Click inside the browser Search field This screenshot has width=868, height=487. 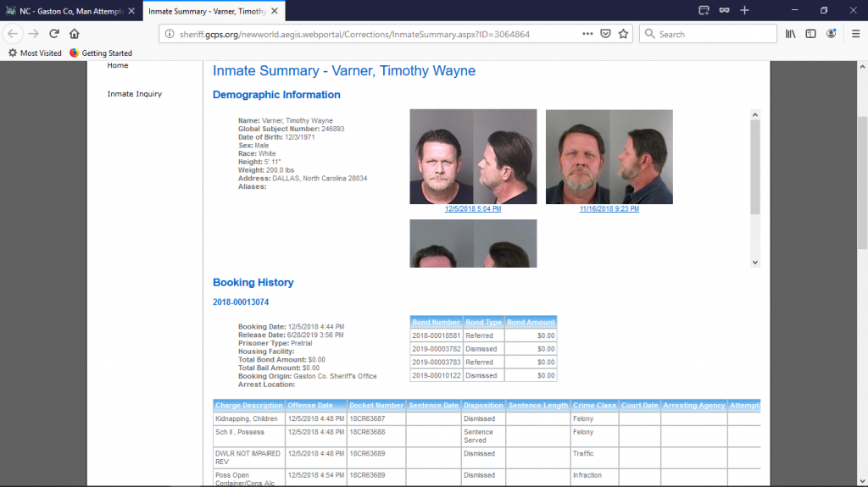coord(712,34)
